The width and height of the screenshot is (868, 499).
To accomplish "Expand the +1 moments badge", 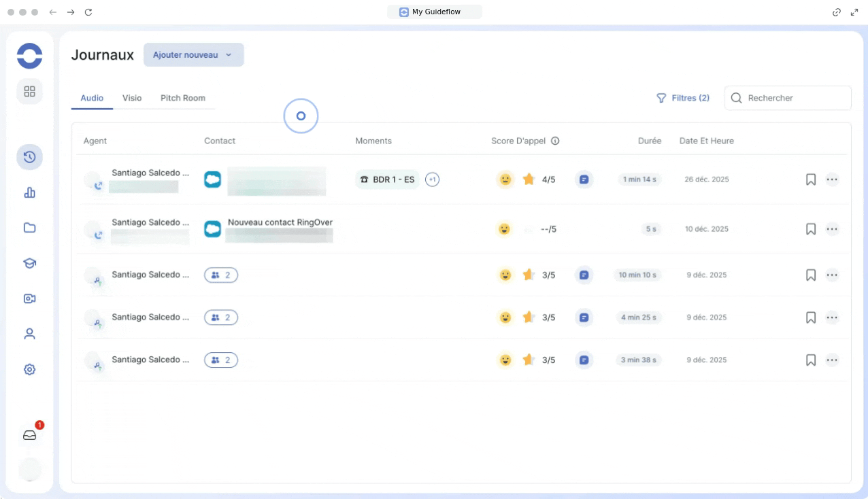I will [x=432, y=179].
